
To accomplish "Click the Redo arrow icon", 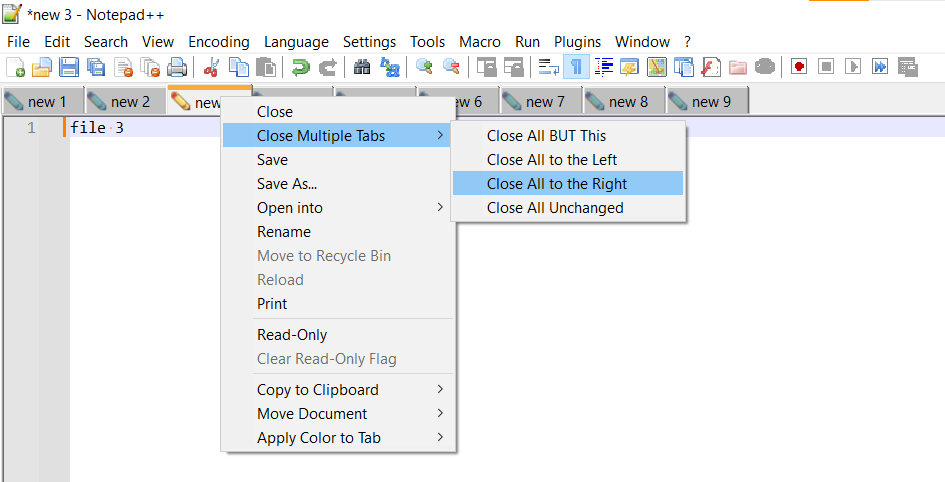I will 327,67.
